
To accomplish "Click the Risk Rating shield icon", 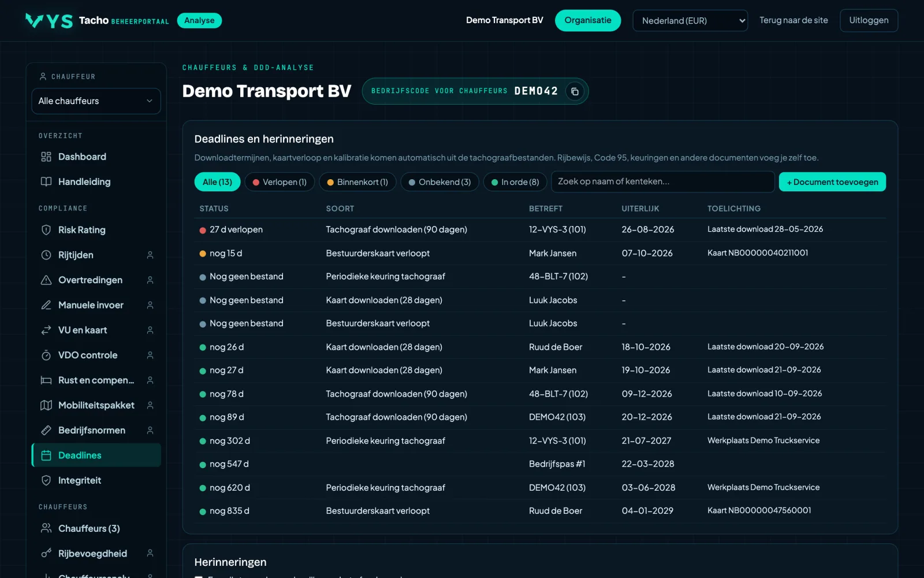I will coord(46,230).
